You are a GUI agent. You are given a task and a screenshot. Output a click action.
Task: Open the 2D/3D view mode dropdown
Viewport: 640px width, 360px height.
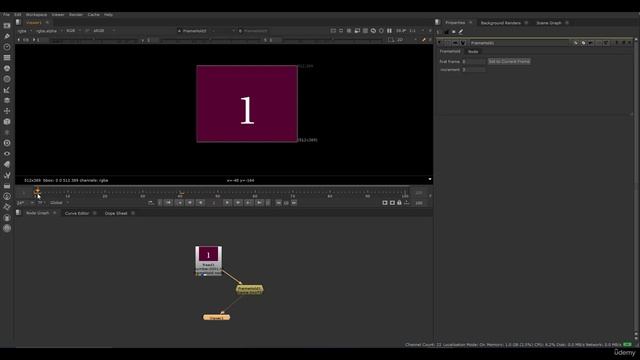pos(406,40)
